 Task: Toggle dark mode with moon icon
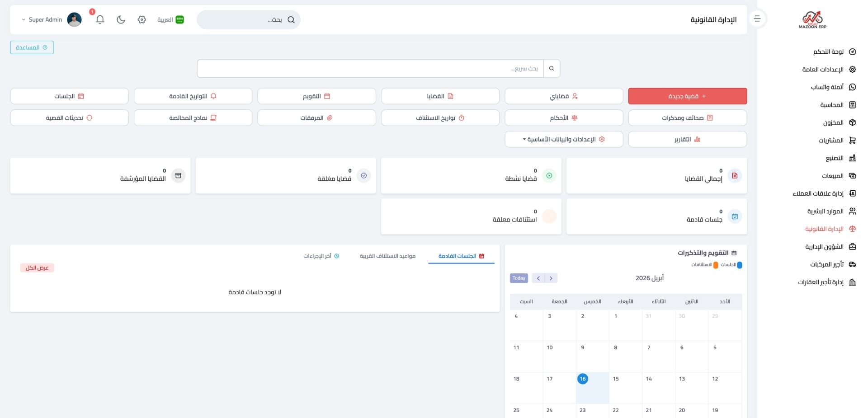tap(121, 19)
